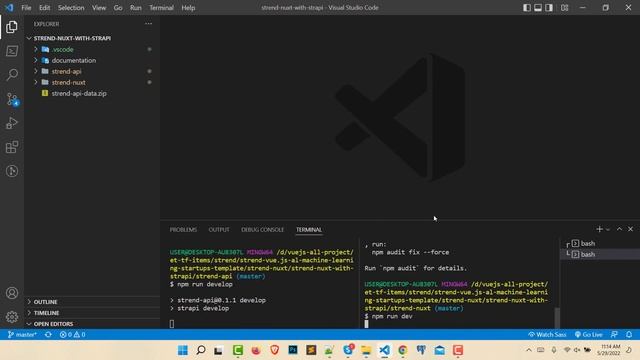640x360 pixels.
Task: Toggle the secondary side bar layout icon
Action: tap(549, 7)
